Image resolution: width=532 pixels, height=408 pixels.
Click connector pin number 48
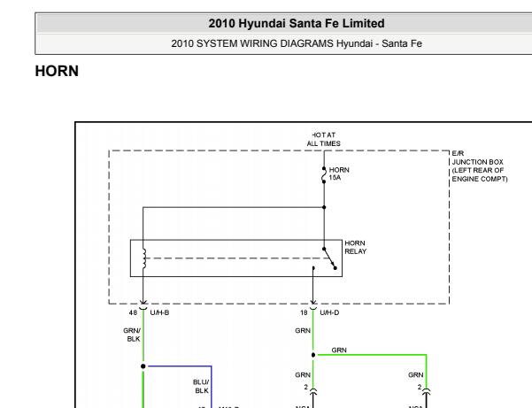133,312
